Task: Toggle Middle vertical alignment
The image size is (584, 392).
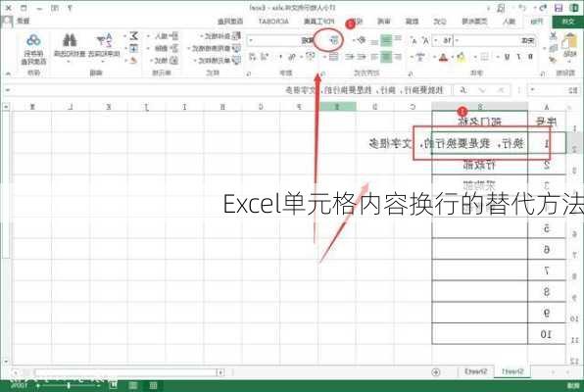Action: pos(386,40)
